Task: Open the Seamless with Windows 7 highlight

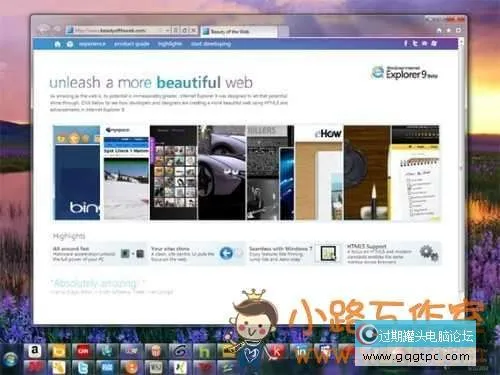Action: coord(295,254)
